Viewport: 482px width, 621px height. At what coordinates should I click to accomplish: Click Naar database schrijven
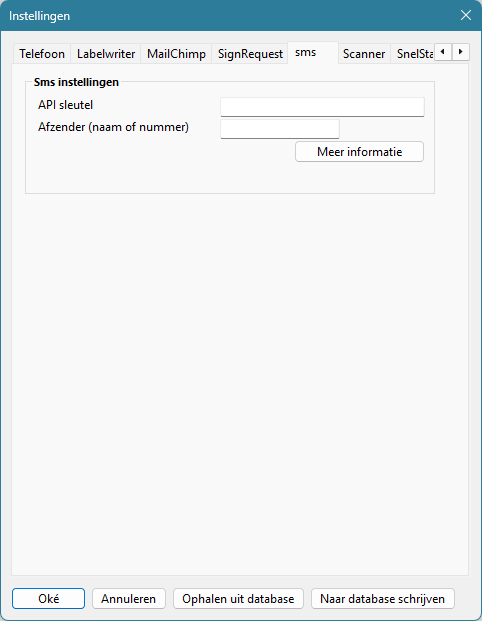(x=383, y=598)
